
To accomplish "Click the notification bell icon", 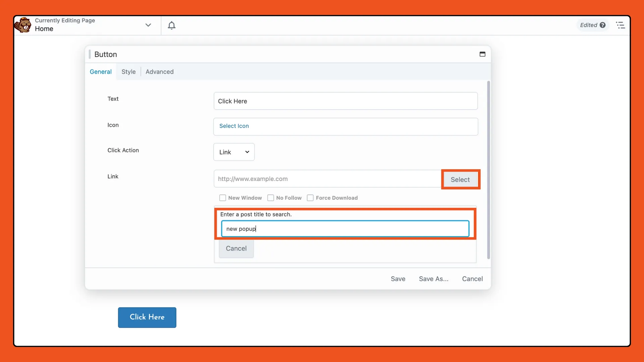I will point(171,25).
